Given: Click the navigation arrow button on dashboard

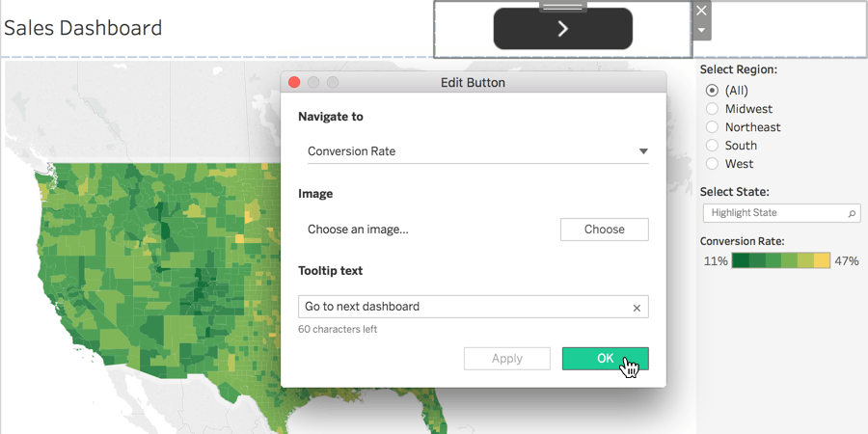Looking at the screenshot, I should pos(562,29).
